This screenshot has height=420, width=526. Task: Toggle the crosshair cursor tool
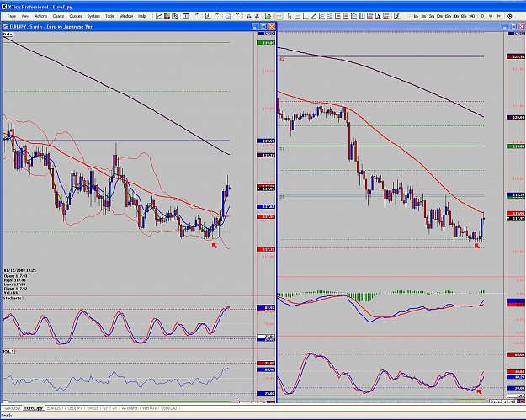pyautogui.click(x=279, y=16)
